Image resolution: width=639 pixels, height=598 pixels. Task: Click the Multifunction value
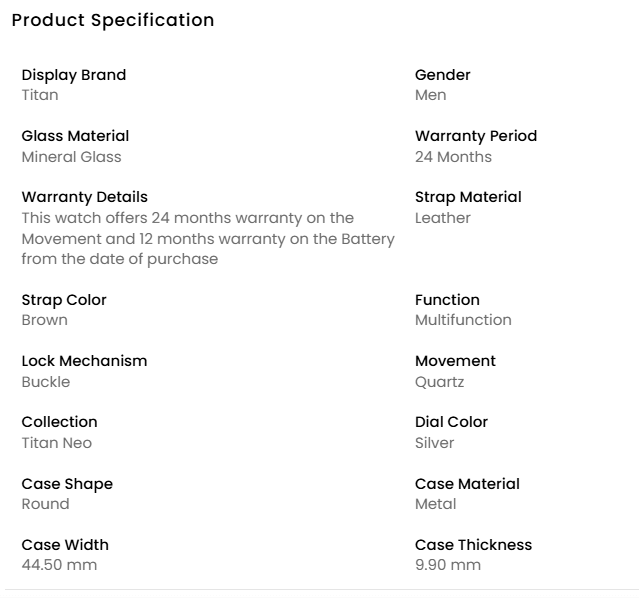[x=463, y=321]
